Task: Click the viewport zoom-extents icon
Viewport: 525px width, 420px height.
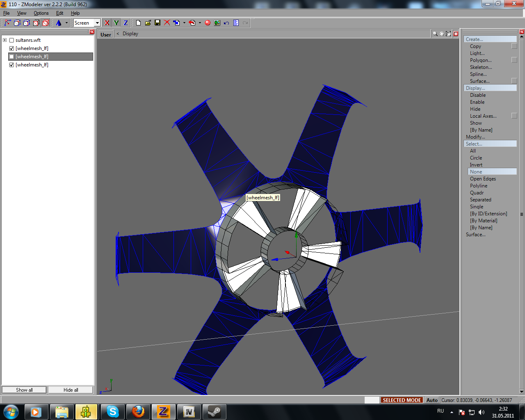Action: point(448,34)
